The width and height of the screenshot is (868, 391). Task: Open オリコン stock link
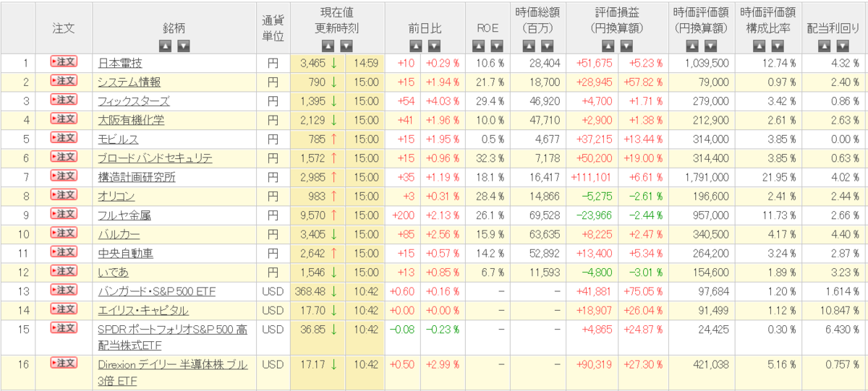click(x=116, y=196)
